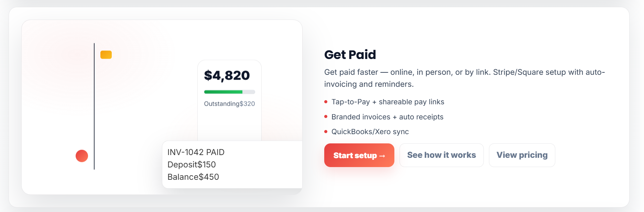This screenshot has width=644, height=212.
Task: Click the yellow card chip icon
Action: point(106,55)
